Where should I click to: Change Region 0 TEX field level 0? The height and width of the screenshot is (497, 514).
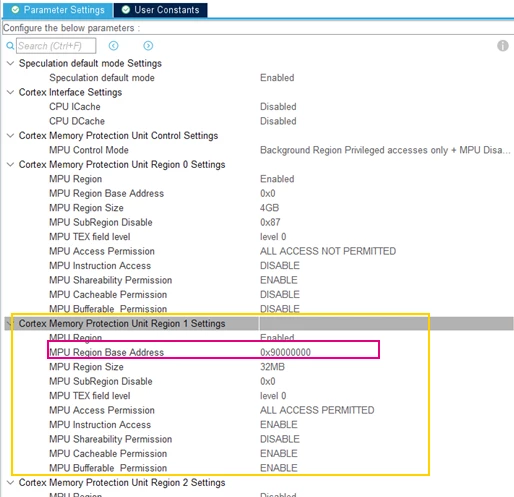click(273, 237)
